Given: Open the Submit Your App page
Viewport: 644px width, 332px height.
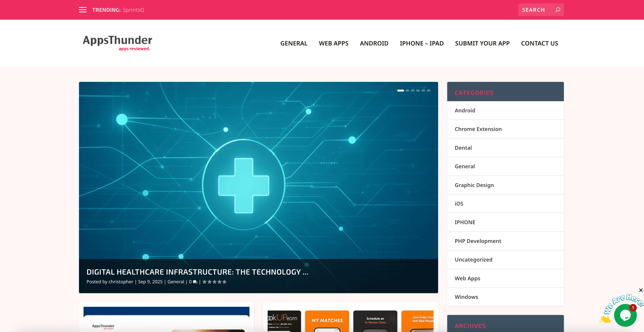Looking at the screenshot, I should [x=482, y=43].
